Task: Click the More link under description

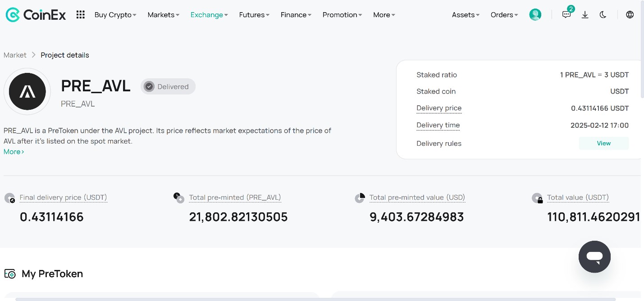Action: (x=14, y=152)
